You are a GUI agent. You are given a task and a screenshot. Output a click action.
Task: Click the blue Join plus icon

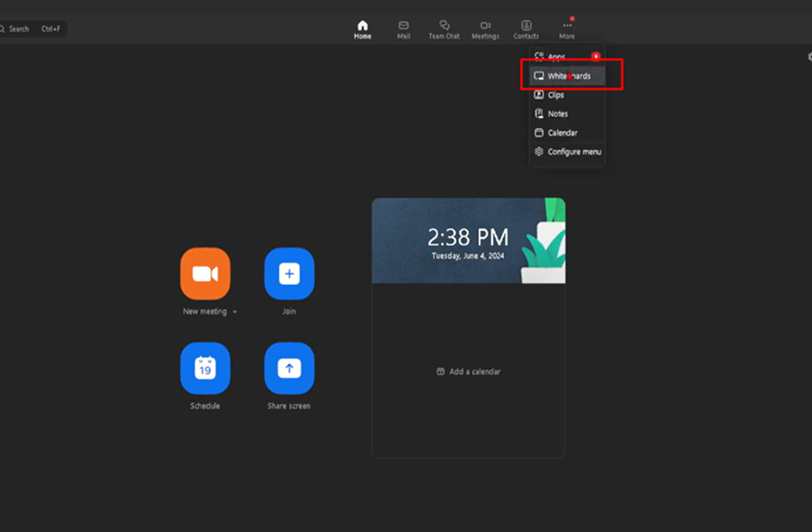[x=289, y=274]
